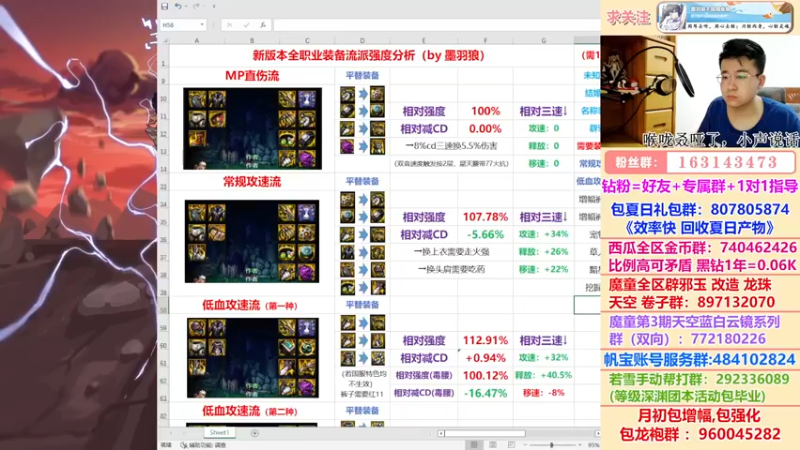Image resolution: width=800 pixels, height=450 pixels.
Task: Select column G header
Action: click(543, 40)
